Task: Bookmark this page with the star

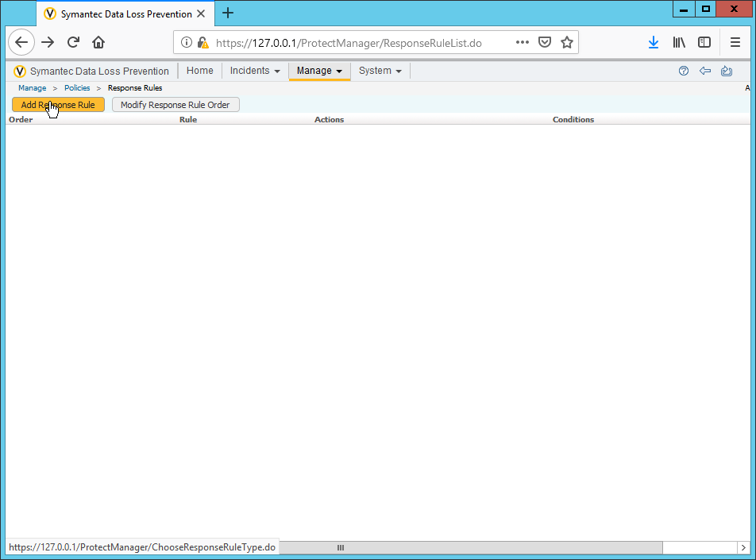Action: [x=567, y=42]
